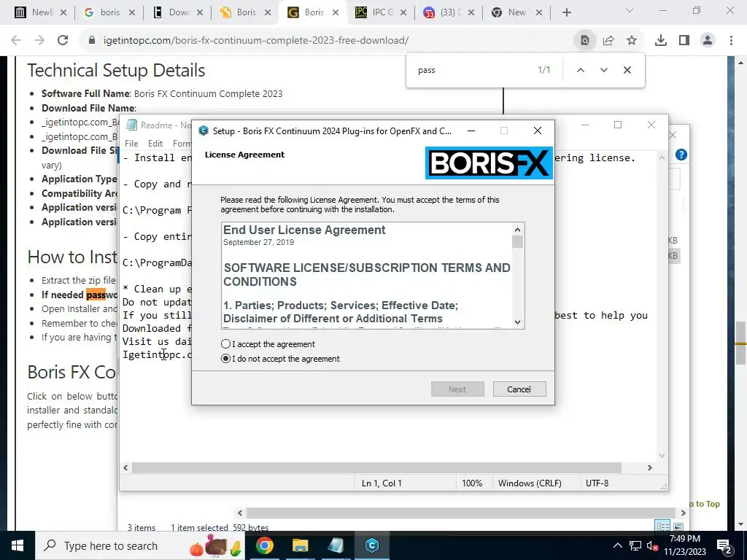This screenshot has height=560, width=747.
Task: Click the '100%' zoom status entry
Action: coord(472,483)
